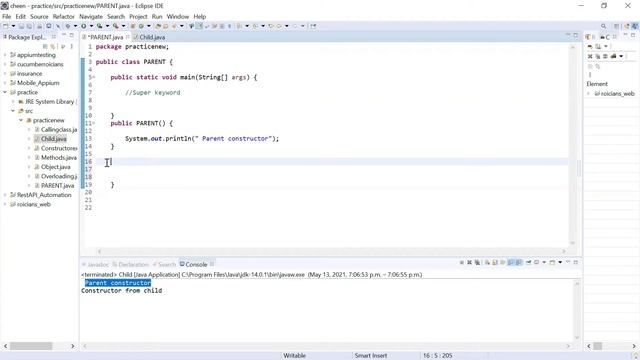
Task: Expand the cucumberroicians project
Action: [5, 64]
